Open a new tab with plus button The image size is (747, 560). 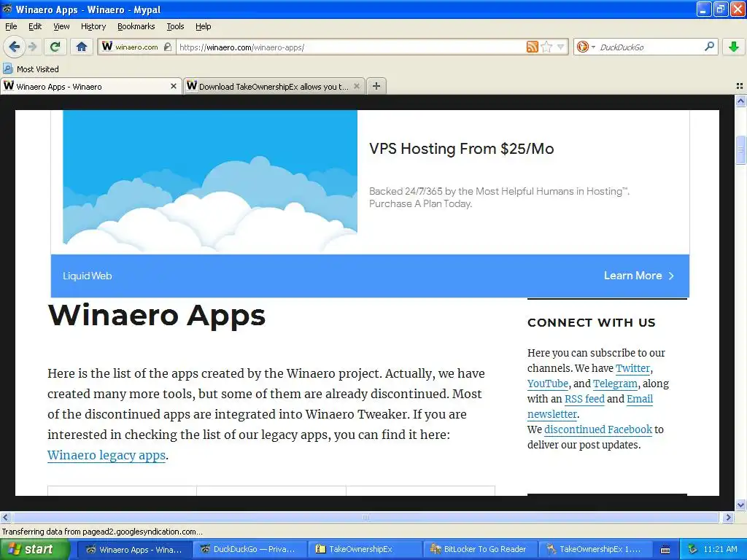(x=376, y=86)
